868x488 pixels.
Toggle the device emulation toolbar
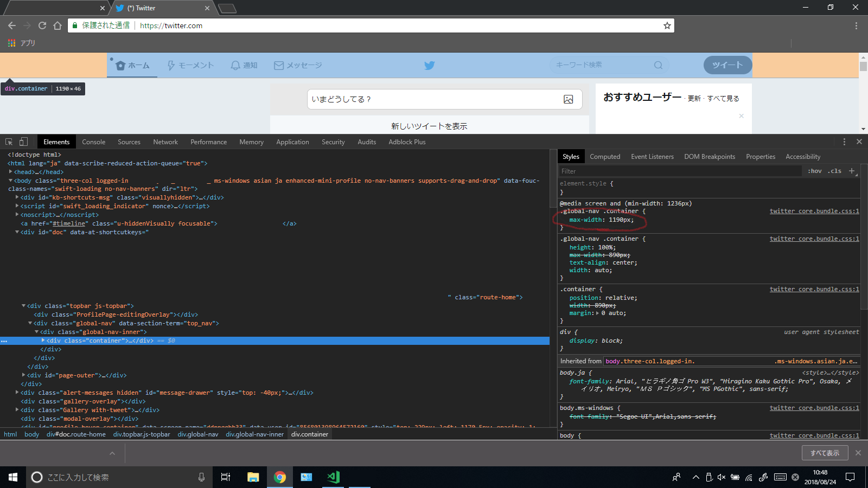(23, 142)
